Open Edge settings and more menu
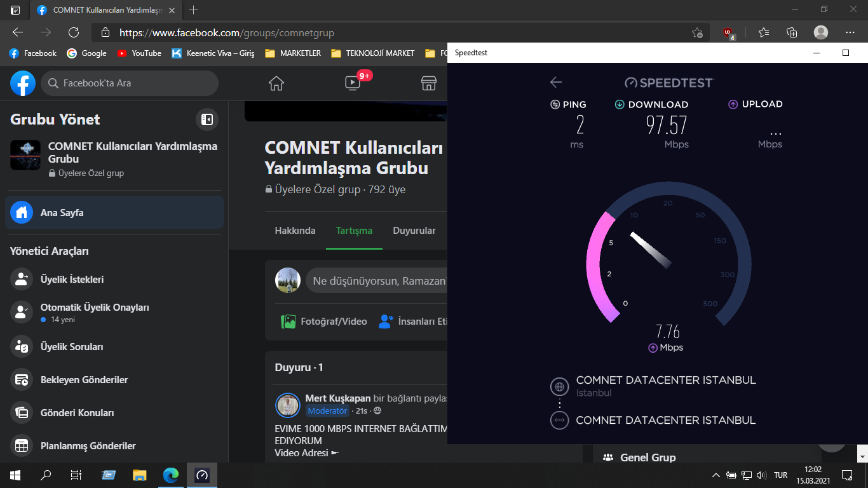The image size is (868, 488). pyautogui.click(x=850, y=32)
